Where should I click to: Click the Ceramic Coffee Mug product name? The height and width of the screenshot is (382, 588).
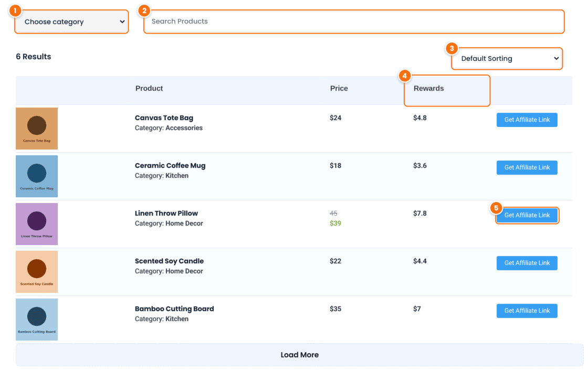click(x=170, y=165)
